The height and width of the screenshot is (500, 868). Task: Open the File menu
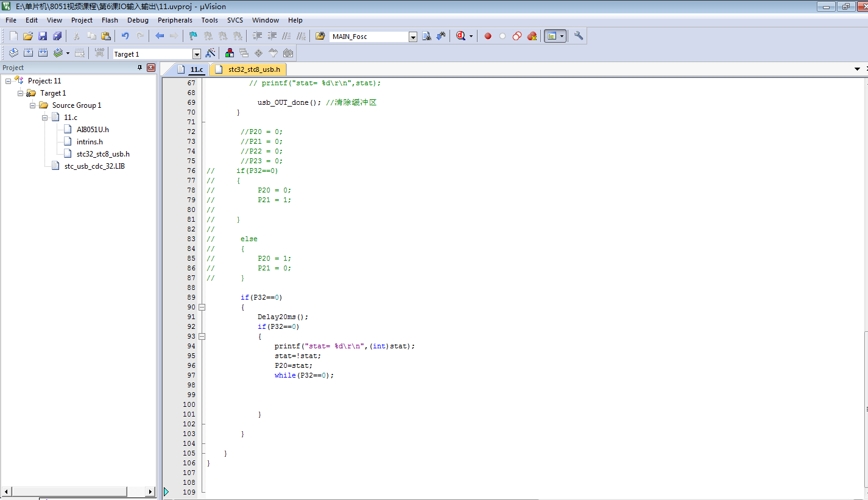point(11,20)
